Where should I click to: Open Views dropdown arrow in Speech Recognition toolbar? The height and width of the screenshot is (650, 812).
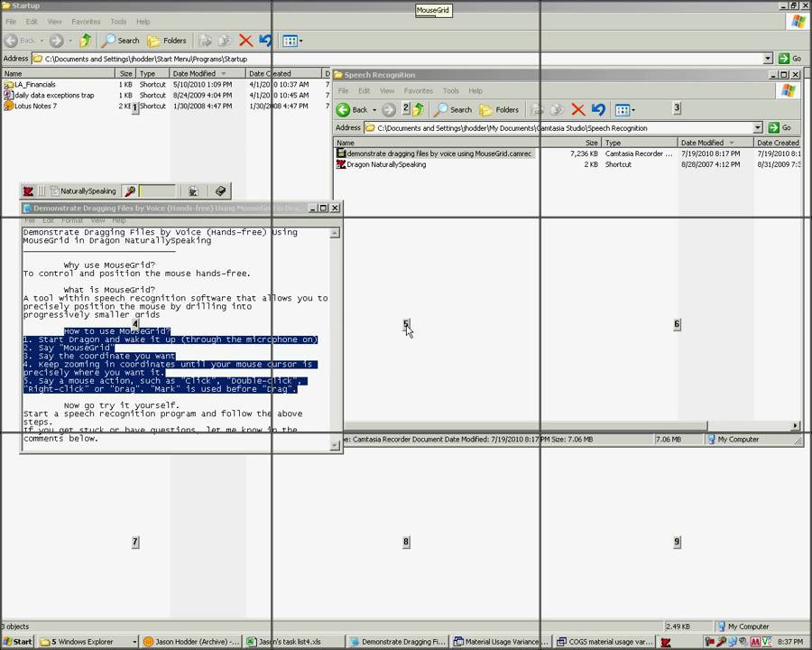click(633, 110)
